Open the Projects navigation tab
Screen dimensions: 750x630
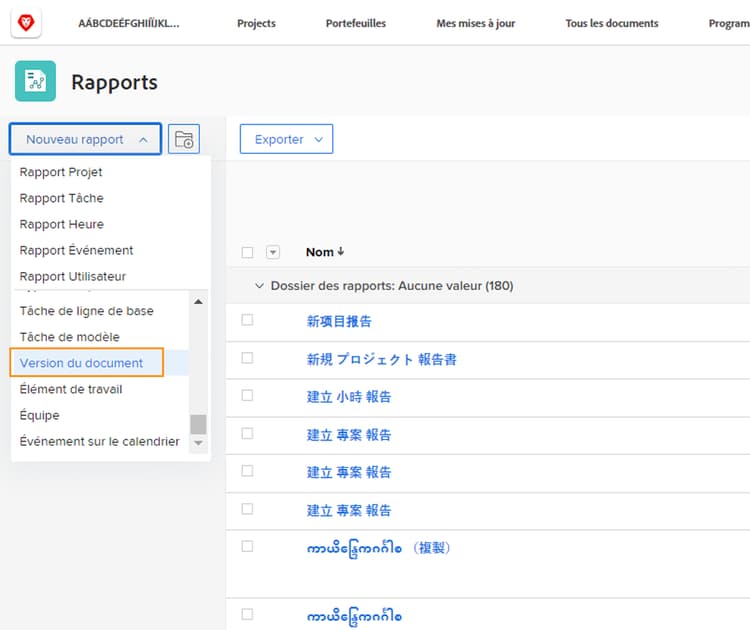tap(256, 23)
